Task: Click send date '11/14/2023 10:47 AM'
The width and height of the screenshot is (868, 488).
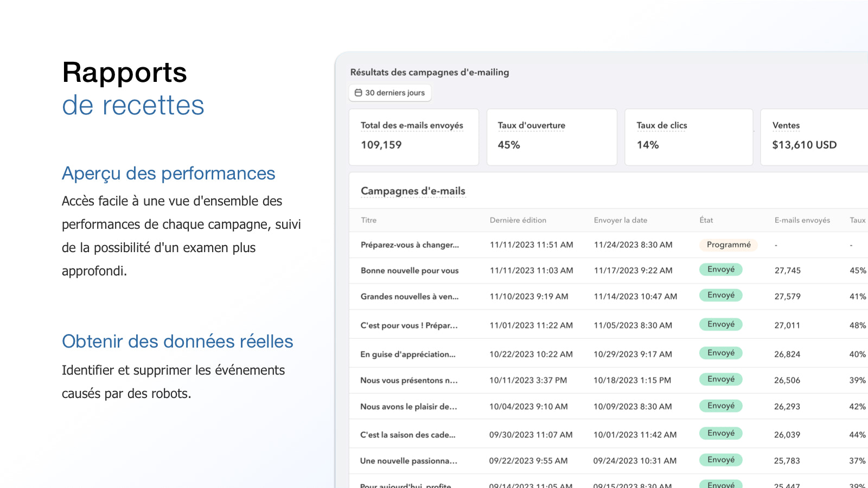Action: pyautogui.click(x=635, y=297)
